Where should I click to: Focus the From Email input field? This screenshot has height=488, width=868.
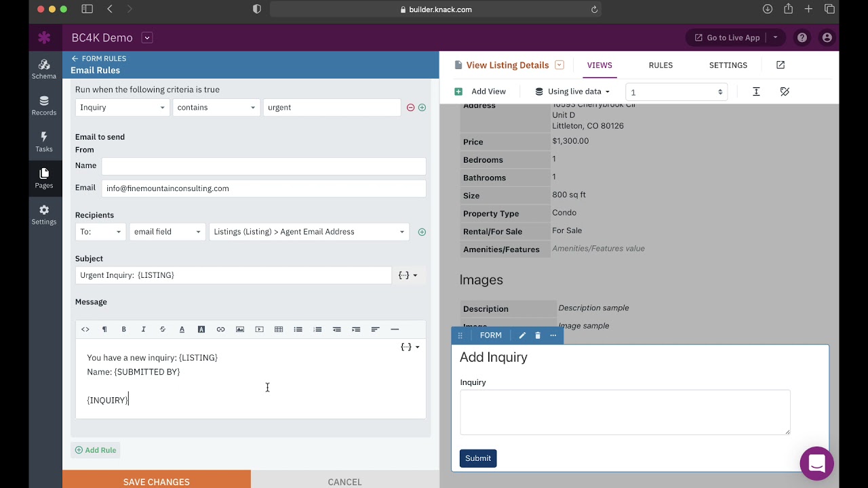point(264,188)
